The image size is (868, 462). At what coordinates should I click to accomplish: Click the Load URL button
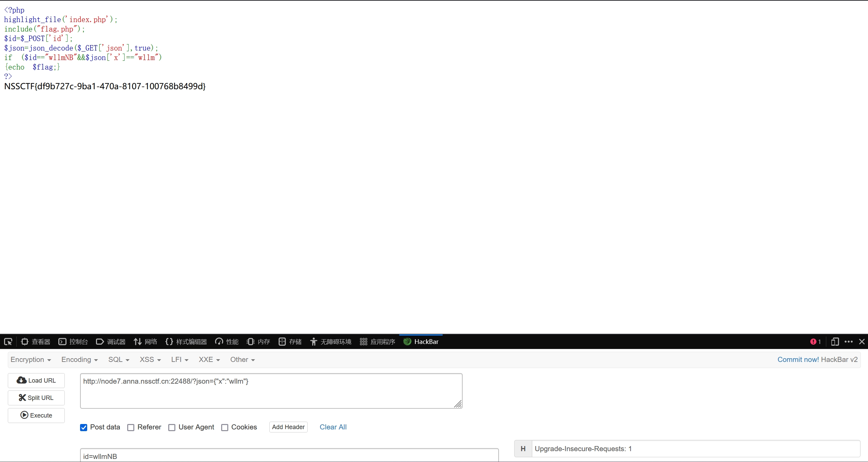point(36,381)
